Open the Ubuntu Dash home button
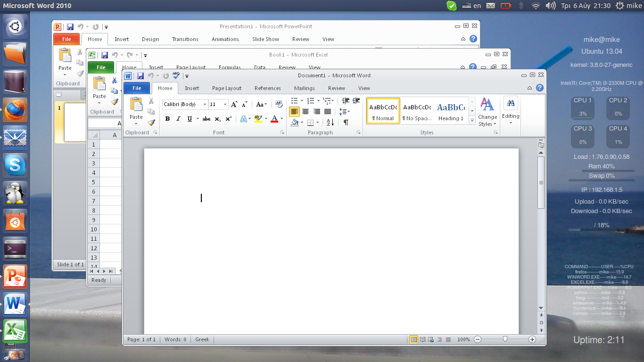 (x=16, y=27)
